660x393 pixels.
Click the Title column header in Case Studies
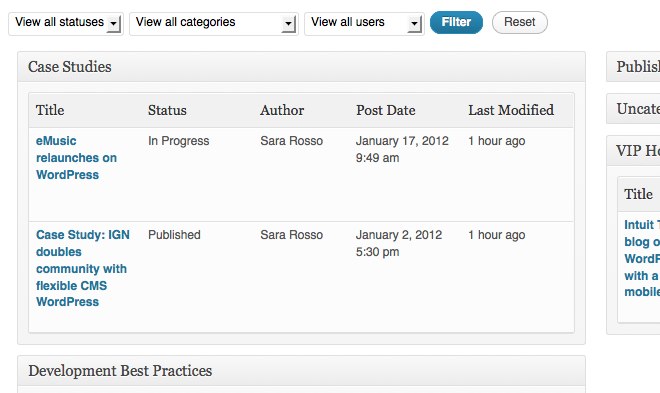50,110
